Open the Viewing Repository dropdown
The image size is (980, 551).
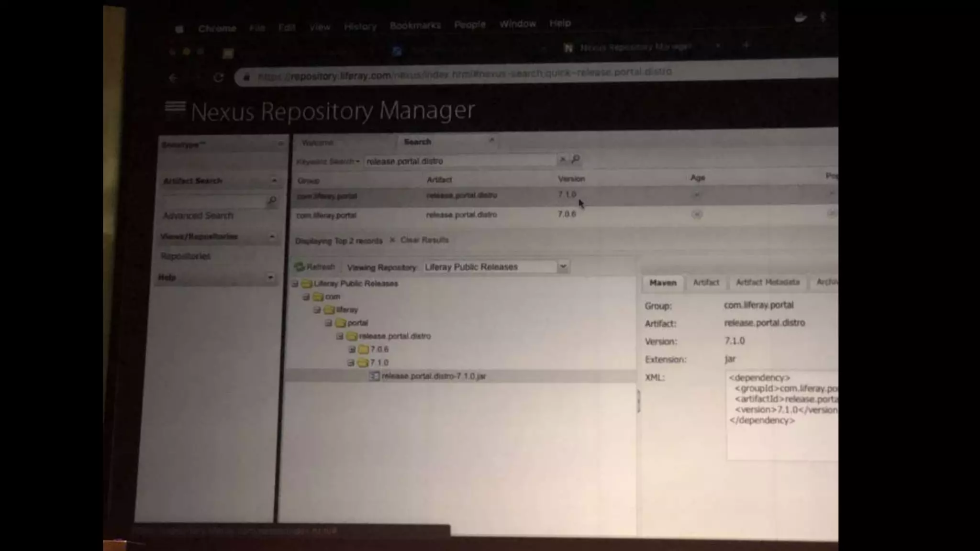(563, 266)
